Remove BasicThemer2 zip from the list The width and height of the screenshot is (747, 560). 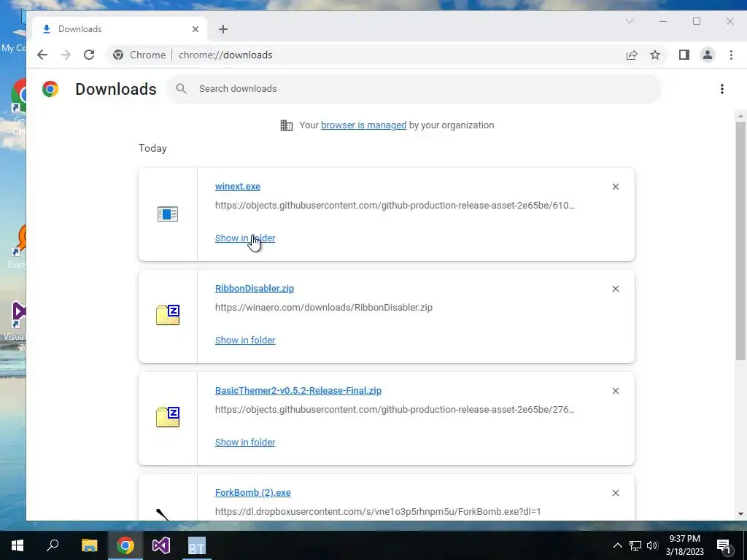tap(616, 391)
